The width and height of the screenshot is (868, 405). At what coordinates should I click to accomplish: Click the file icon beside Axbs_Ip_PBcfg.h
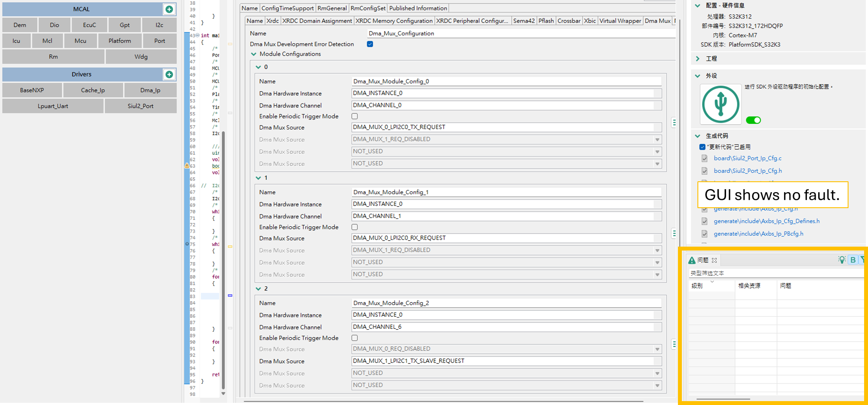tap(704, 234)
